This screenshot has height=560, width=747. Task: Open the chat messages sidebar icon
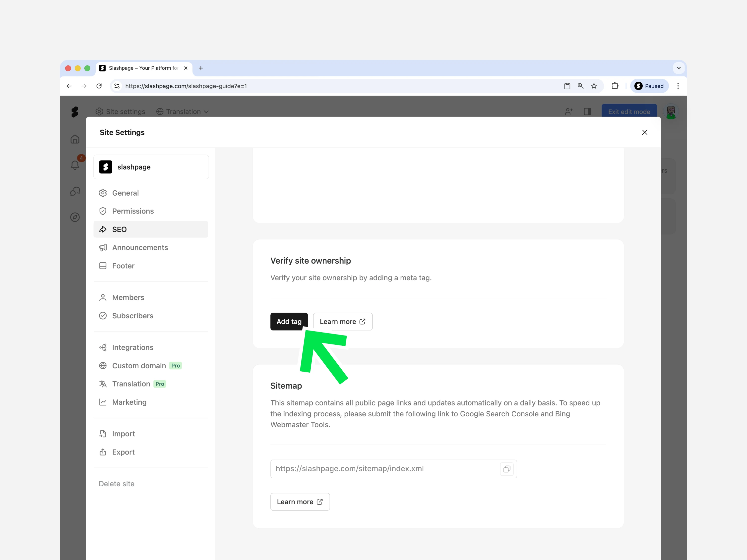pyautogui.click(x=75, y=191)
